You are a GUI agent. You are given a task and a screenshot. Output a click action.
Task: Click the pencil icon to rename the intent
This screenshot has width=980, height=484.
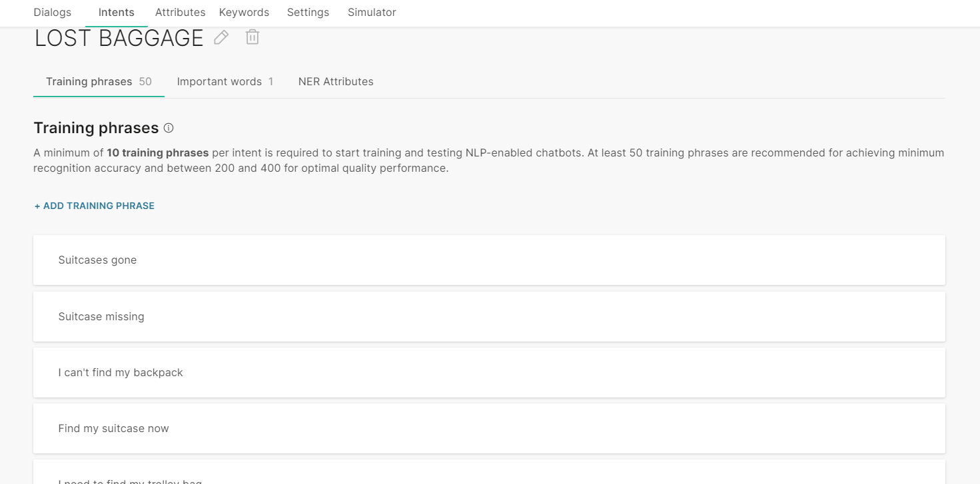pyautogui.click(x=221, y=38)
